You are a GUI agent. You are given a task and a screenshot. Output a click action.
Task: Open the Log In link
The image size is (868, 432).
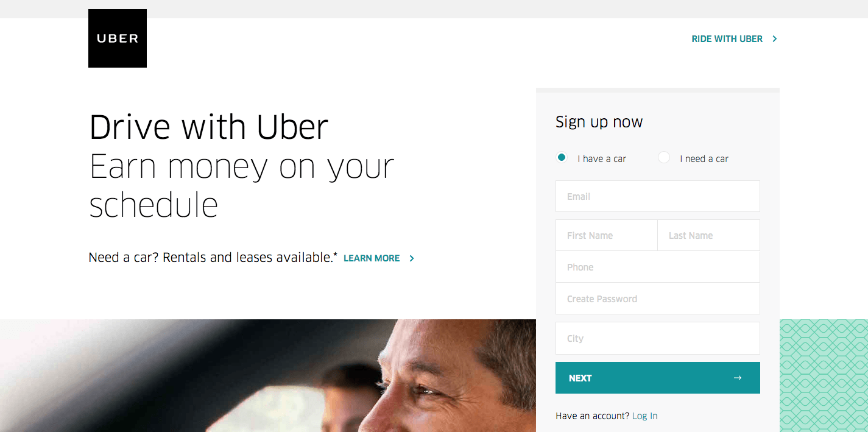[644, 416]
